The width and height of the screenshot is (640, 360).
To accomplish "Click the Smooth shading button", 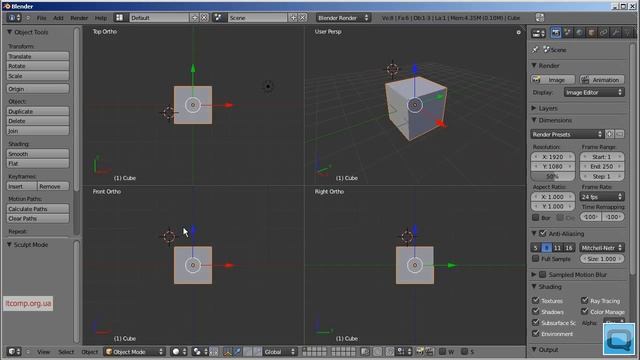I will (38, 153).
